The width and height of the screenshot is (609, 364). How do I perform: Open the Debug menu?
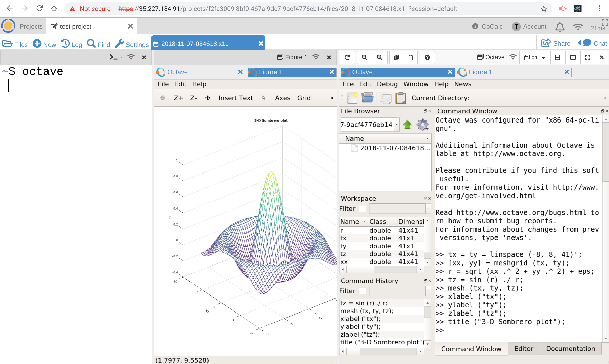pos(387,84)
